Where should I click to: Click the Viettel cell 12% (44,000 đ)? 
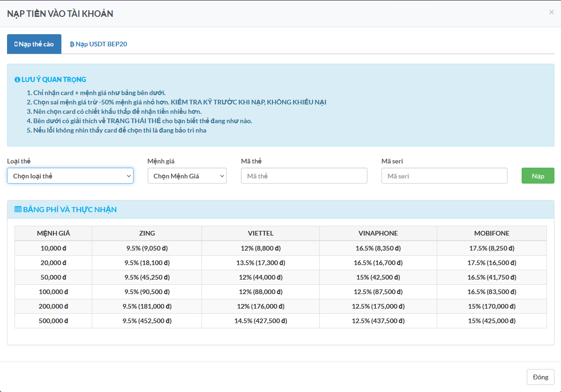click(261, 277)
